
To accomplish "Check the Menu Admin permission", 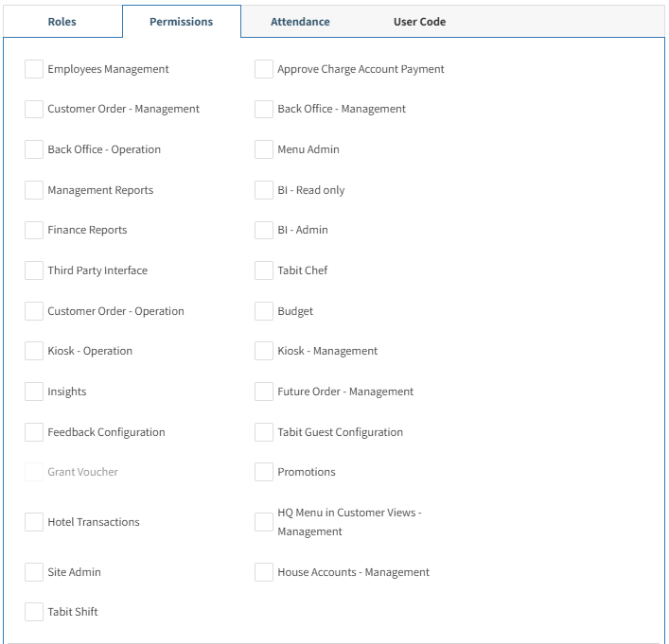I will pos(264,149).
